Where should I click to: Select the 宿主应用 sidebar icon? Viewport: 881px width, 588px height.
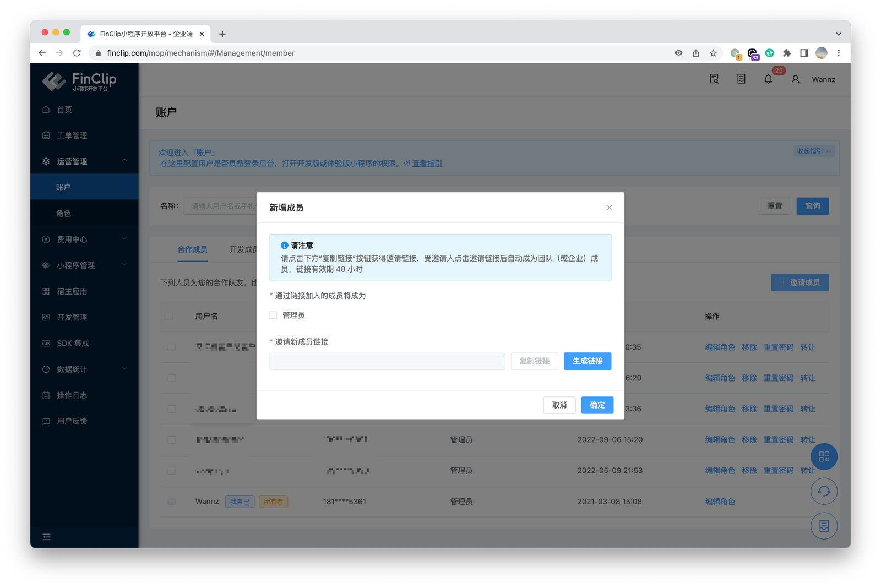pos(71,291)
